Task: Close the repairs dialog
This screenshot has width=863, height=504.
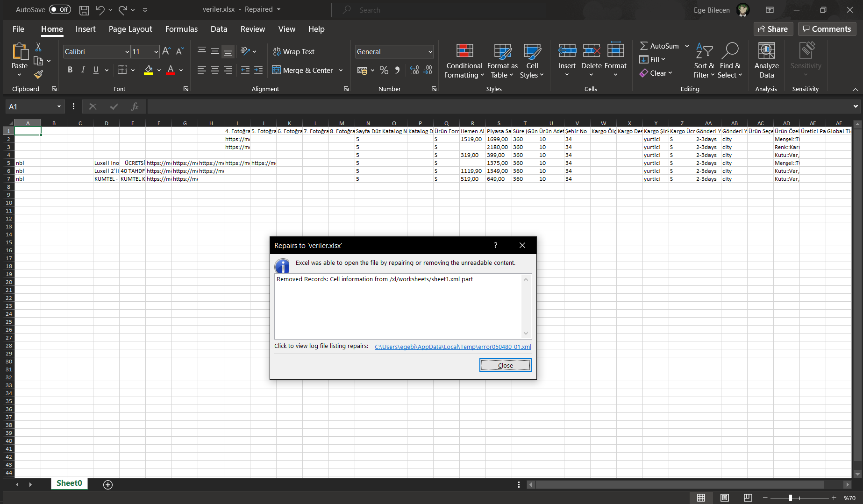Action: pyautogui.click(x=505, y=365)
